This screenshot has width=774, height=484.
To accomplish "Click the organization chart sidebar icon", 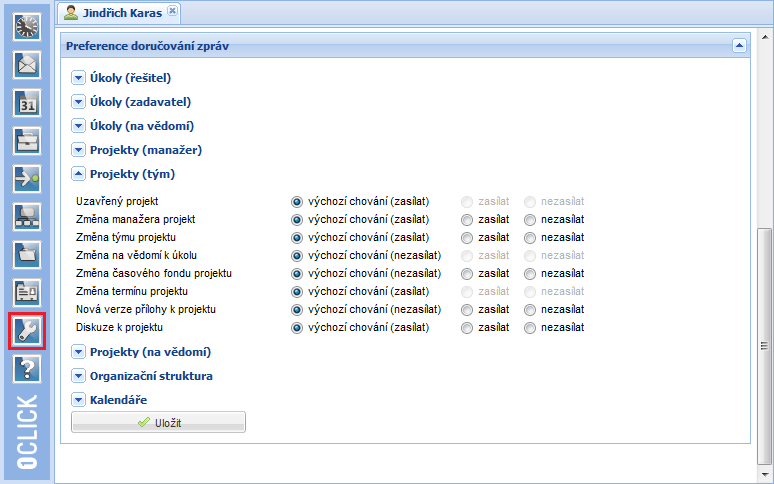I will point(26,217).
